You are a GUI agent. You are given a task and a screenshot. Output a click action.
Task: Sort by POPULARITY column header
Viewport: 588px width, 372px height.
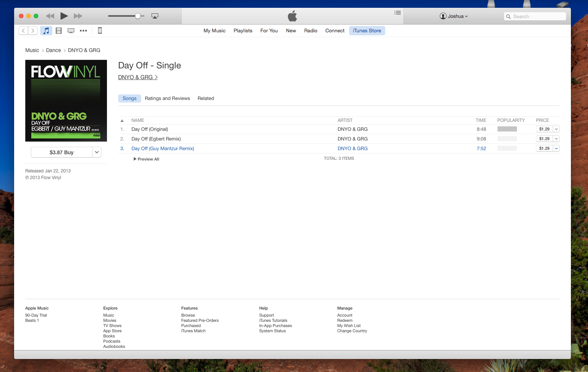pos(511,120)
